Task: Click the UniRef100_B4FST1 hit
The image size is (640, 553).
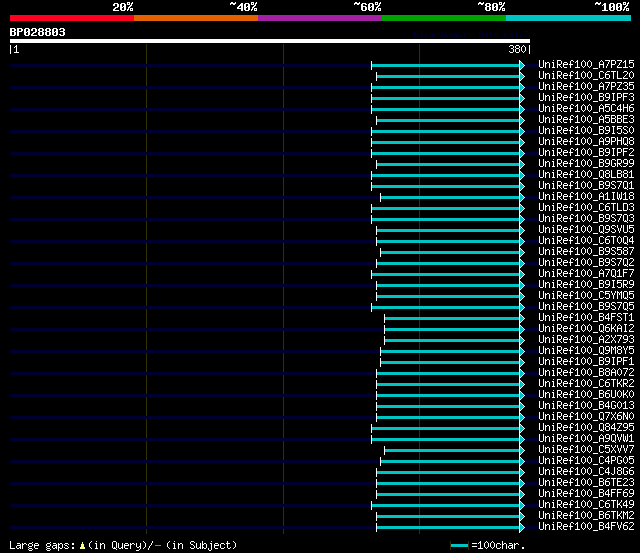Action: click(x=586, y=318)
